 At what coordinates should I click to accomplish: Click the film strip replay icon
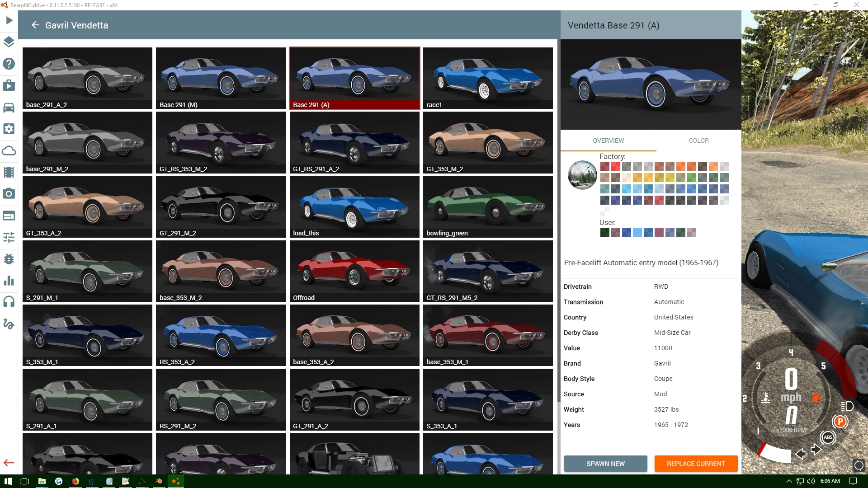pyautogui.click(x=9, y=172)
